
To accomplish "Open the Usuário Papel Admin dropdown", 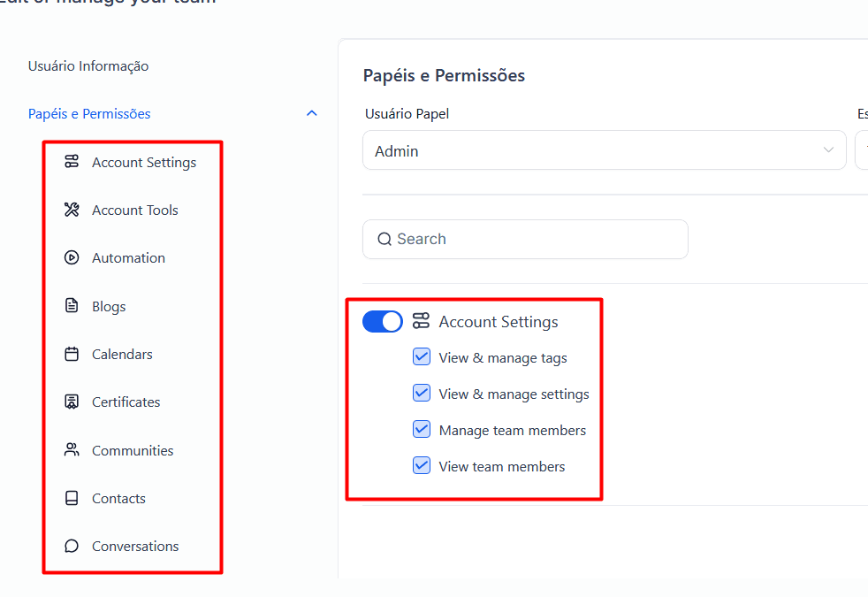I will pos(604,150).
